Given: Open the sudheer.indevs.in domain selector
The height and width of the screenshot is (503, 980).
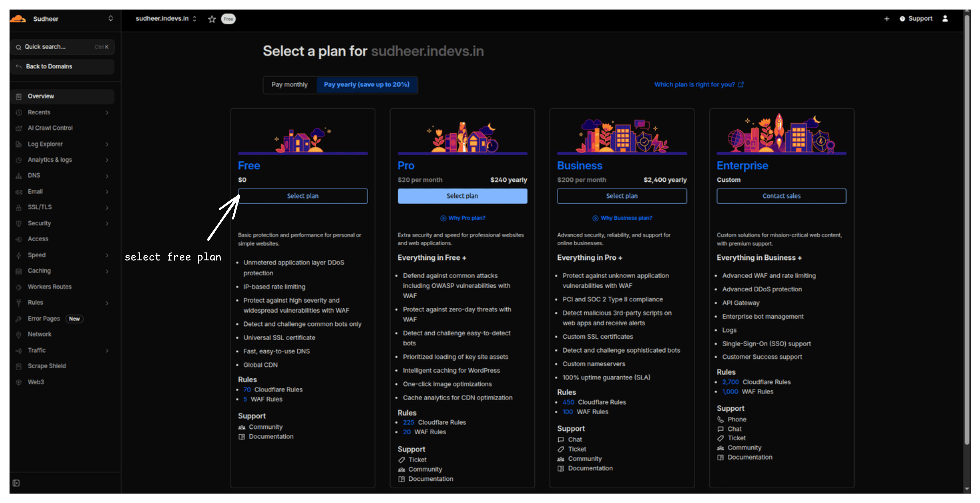Looking at the screenshot, I should [x=166, y=19].
